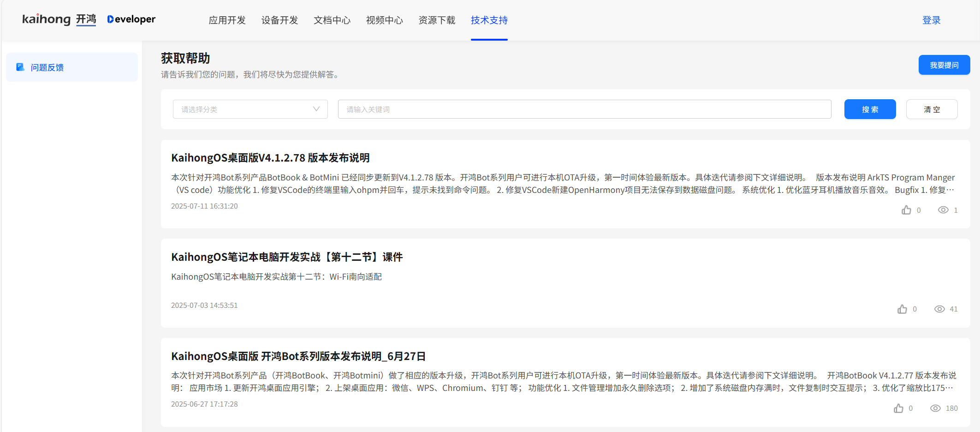Focus the 请输入关键词 keyword field
Image resolution: width=980 pixels, height=432 pixels.
(x=584, y=109)
